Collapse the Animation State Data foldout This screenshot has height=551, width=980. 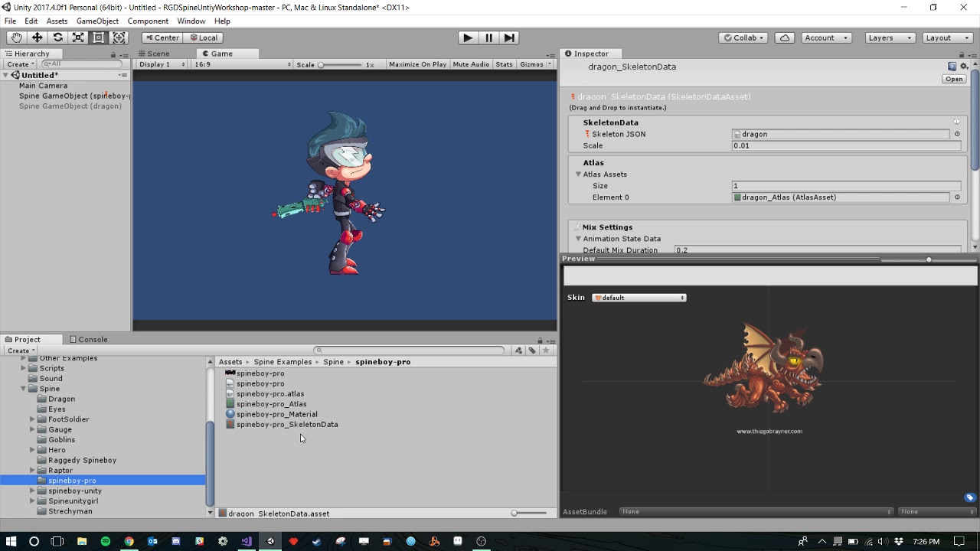(579, 239)
